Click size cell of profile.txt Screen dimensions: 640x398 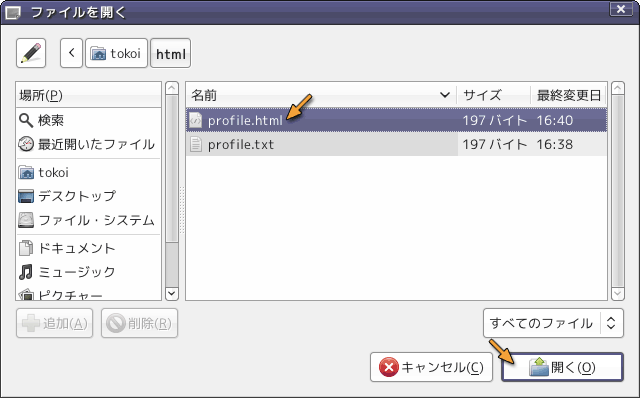point(494,145)
